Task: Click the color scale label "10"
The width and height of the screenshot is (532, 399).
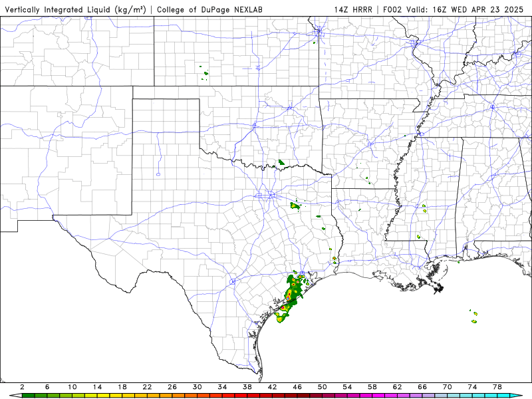Action: coord(72,387)
